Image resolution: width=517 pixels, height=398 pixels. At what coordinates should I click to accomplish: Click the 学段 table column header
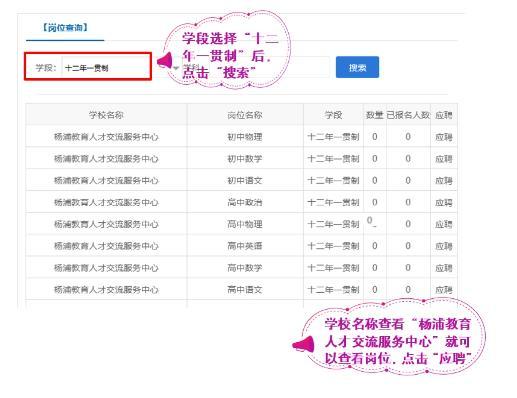click(x=333, y=115)
